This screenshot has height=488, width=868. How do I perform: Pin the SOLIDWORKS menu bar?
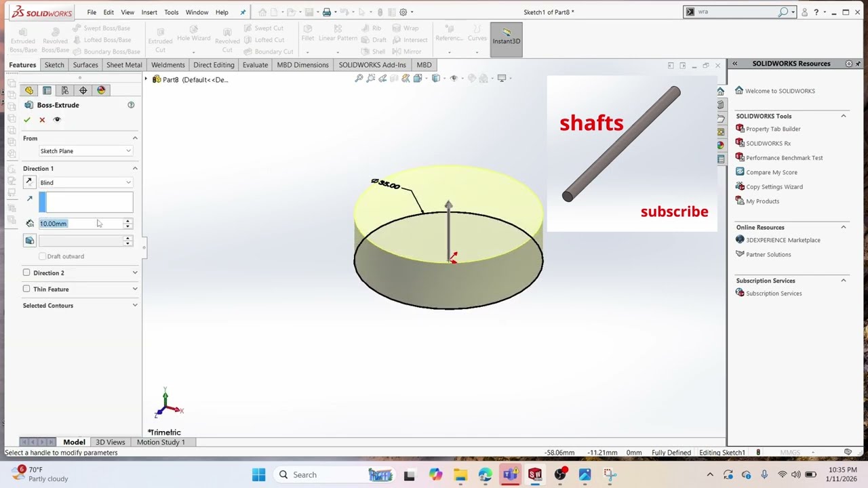tap(243, 12)
